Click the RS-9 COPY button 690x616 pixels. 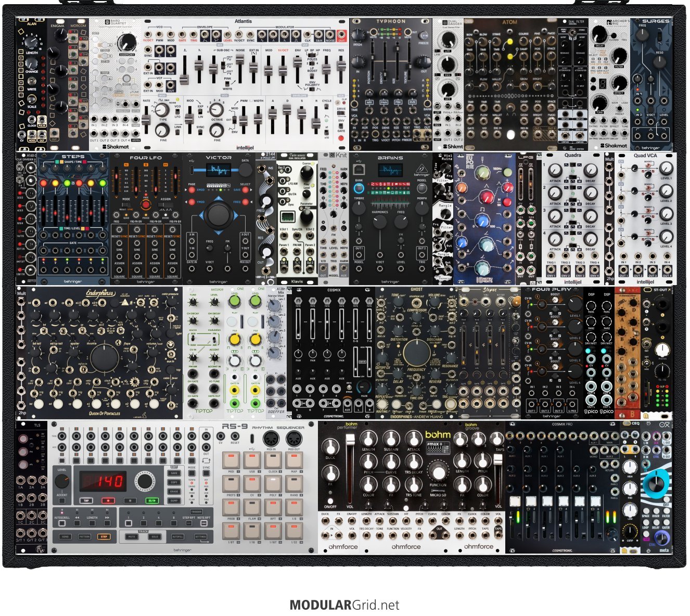click(175, 482)
